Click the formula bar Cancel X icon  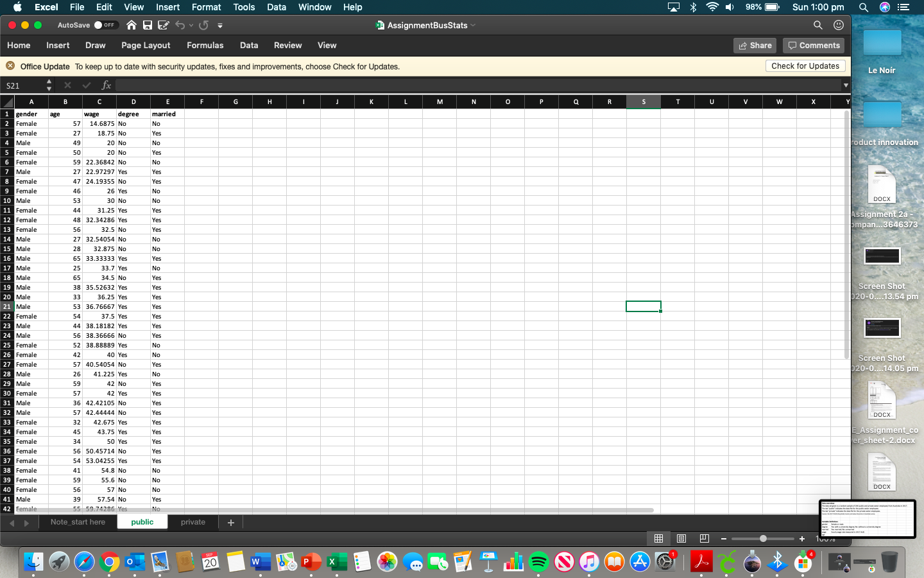67,85
